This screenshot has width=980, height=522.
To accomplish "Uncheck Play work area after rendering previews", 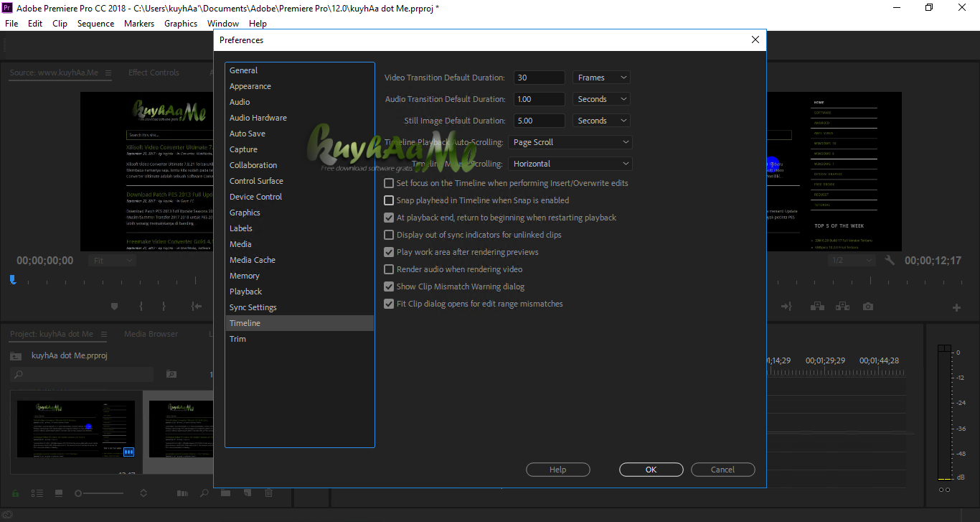I will (x=389, y=252).
